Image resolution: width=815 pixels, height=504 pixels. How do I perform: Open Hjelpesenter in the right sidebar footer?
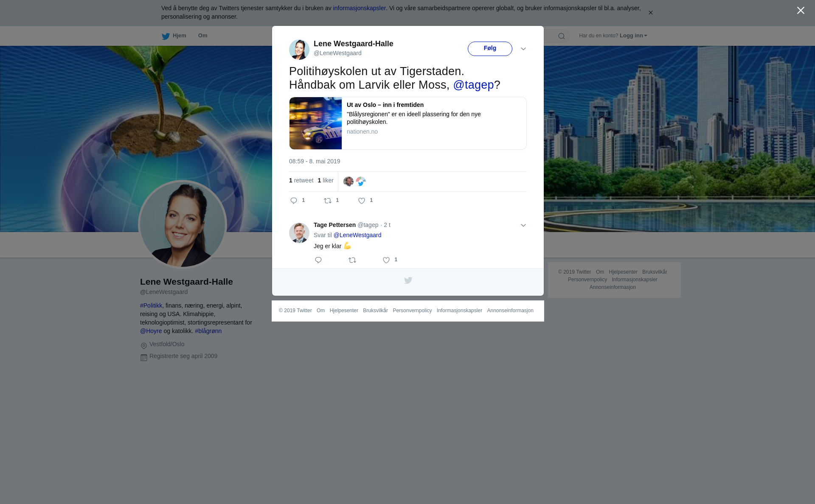(623, 272)
